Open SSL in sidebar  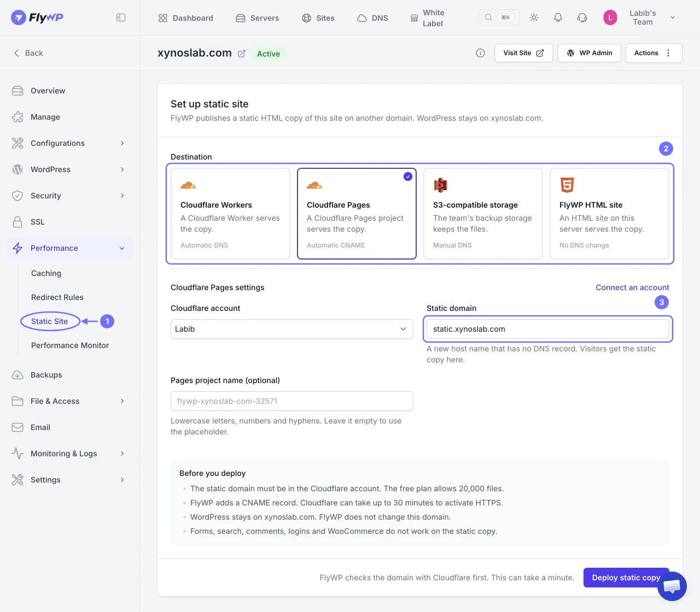[x=69, y=222]
